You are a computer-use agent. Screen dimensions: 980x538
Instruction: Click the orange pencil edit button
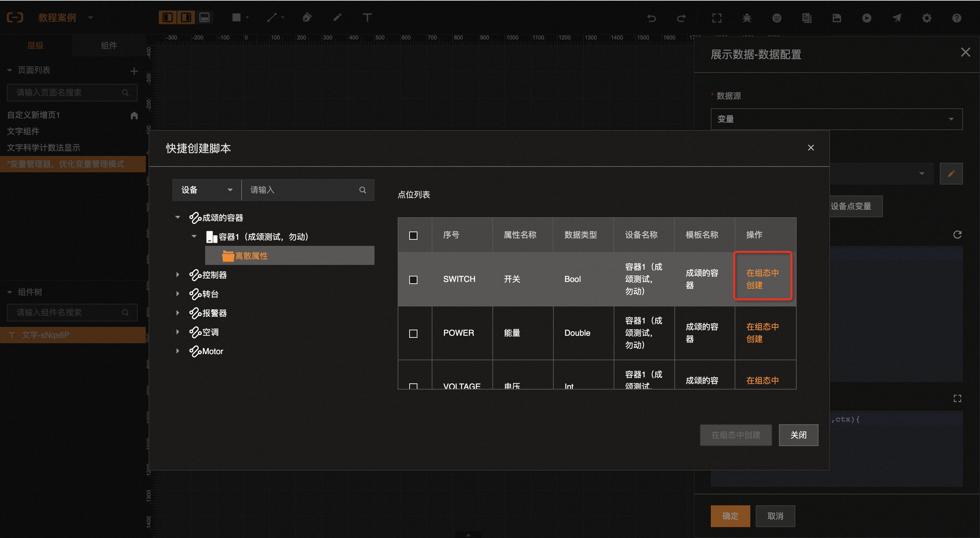(x=951, y=174)
